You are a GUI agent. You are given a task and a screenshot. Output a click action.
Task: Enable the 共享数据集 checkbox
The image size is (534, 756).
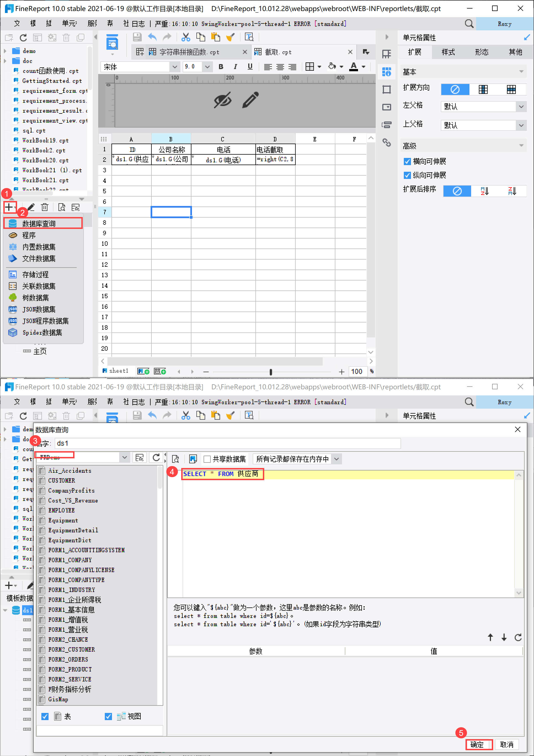(207, 459)
